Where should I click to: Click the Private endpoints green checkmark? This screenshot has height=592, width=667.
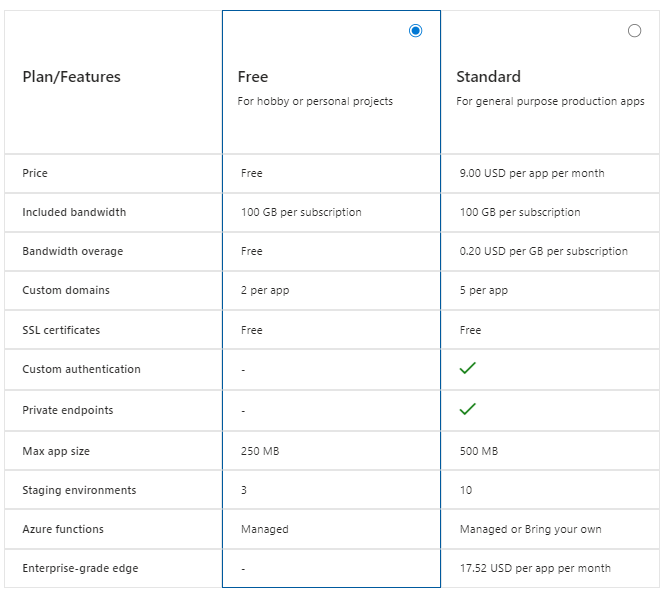467,409
